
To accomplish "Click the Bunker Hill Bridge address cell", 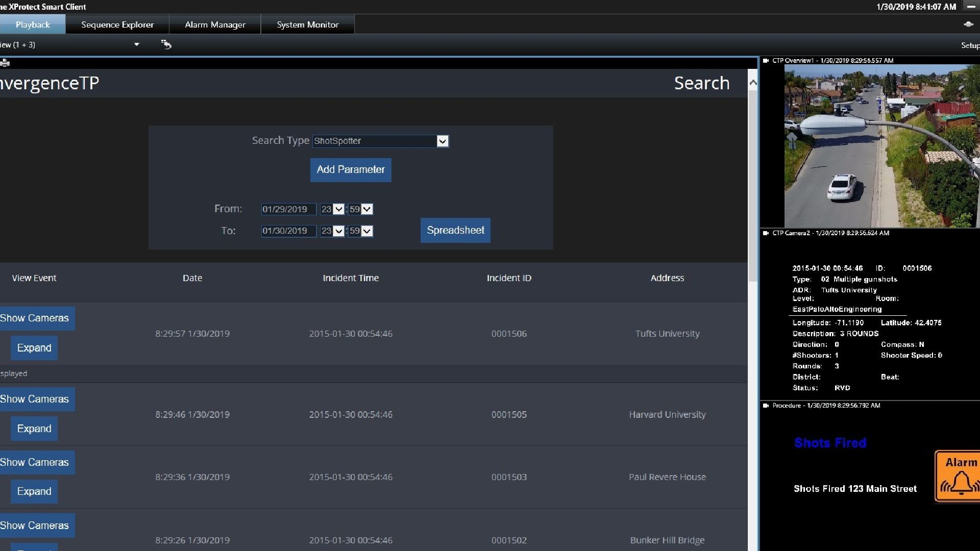I will point(667,540).
